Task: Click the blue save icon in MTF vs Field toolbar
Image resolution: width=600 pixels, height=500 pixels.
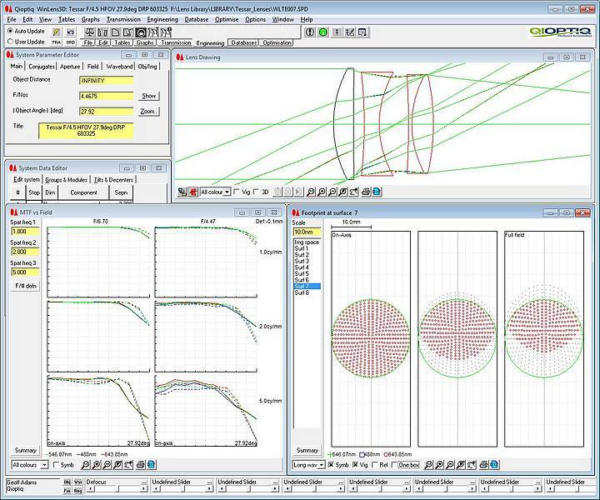Action: click(151, 465)
